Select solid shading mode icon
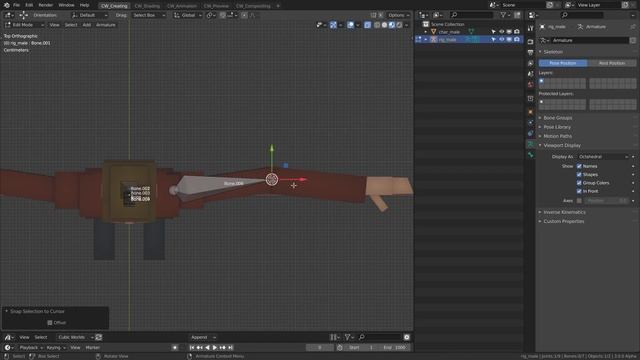 tap(384, 25)
